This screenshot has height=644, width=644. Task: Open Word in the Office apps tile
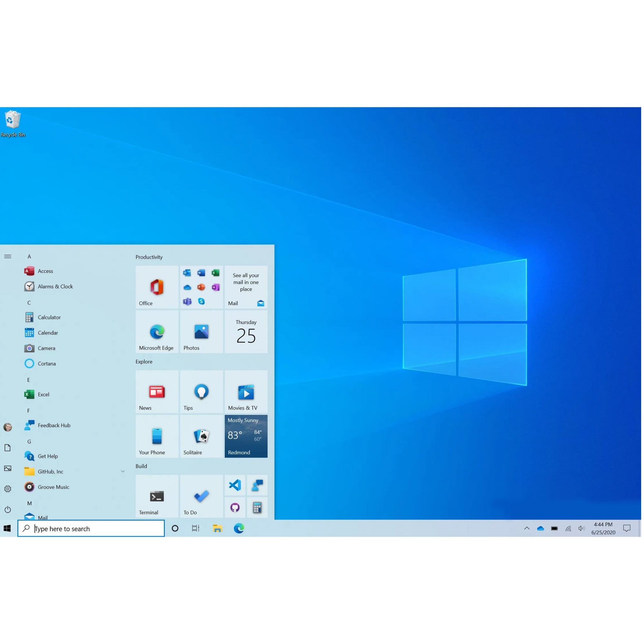tap(201, 273)
